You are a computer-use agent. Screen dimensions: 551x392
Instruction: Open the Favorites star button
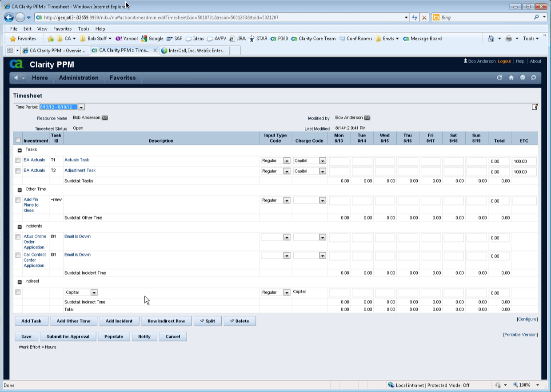click(x=23, y=39)
